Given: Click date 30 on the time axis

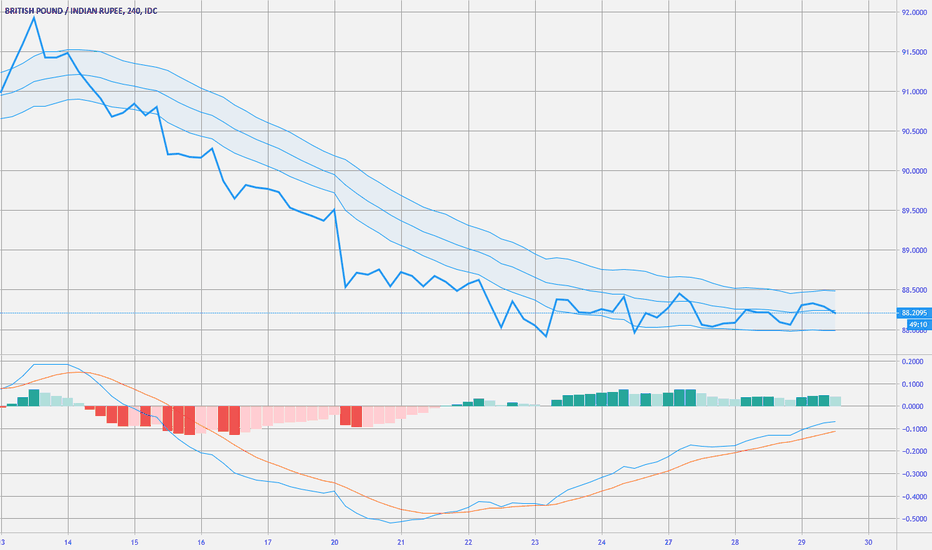Looking at the screenshot, I should [868, 542].
